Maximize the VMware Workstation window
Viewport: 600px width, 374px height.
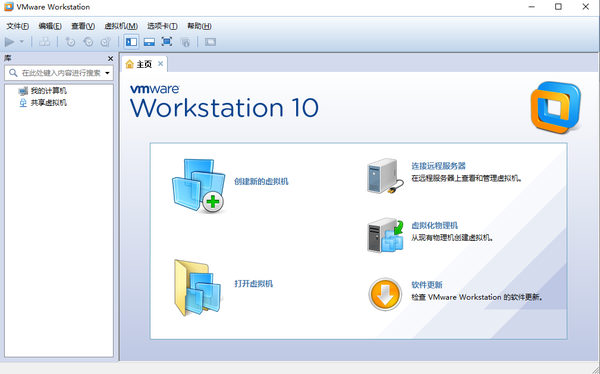pyautogui.click(x=558, y=7)
